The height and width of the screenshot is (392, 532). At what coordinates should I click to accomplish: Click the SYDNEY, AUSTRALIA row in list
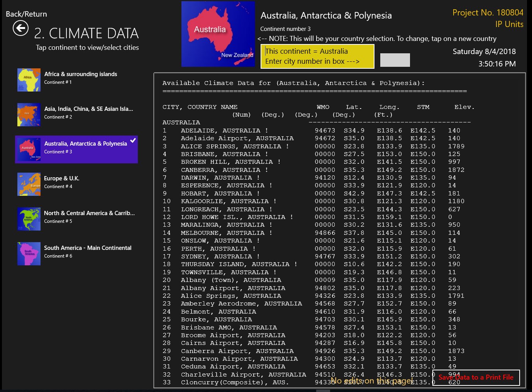click(220, 256)
